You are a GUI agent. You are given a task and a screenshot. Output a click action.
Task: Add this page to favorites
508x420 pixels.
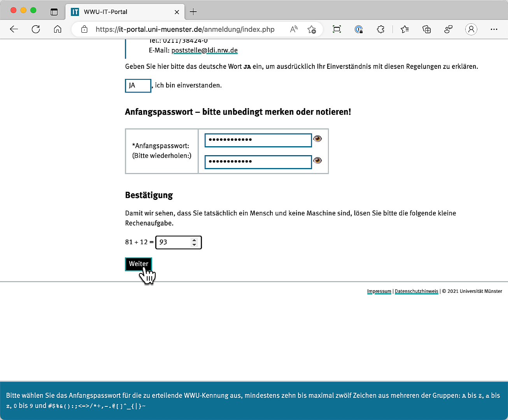pyautogui.click(x=312, y=29)
